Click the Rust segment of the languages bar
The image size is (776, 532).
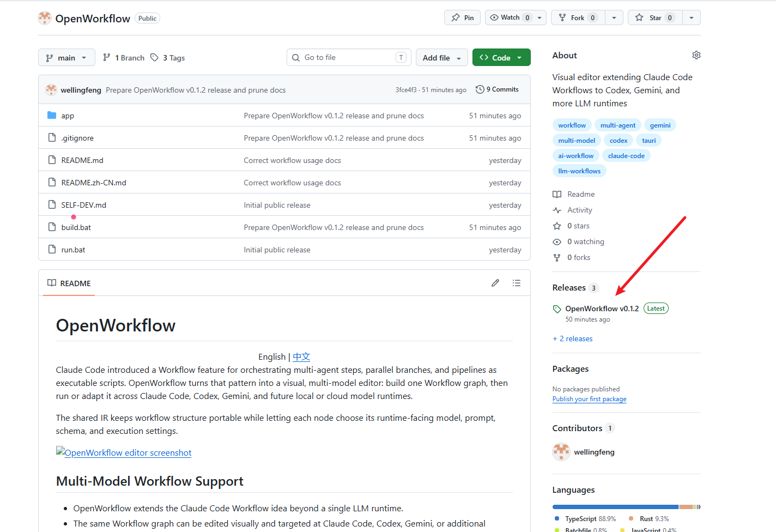click(686, 507)
